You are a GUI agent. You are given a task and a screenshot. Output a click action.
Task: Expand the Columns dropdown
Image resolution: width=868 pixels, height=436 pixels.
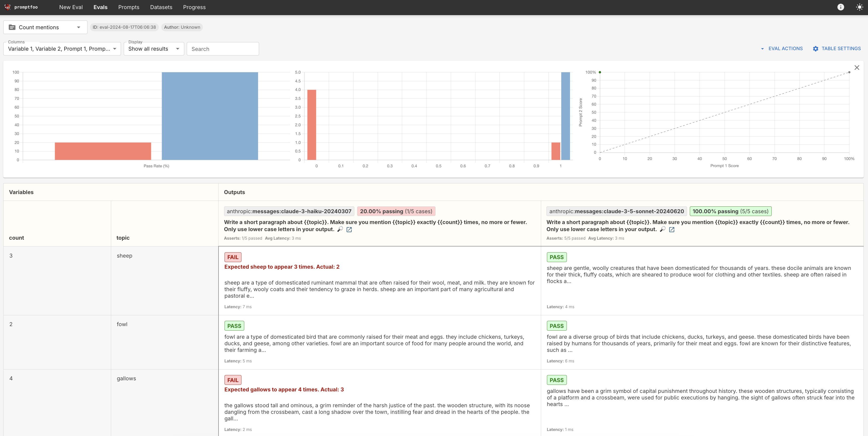click(x=62, y=49)
